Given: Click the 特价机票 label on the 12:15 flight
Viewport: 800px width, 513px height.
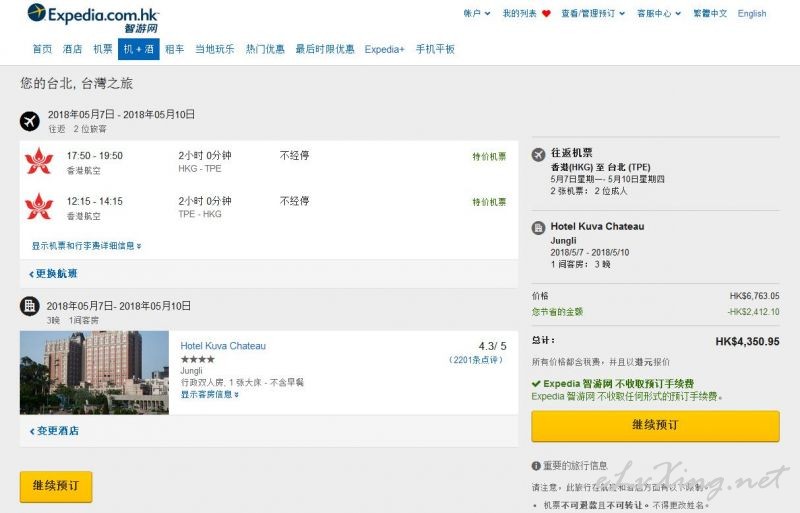Looking at the screenshot, I should (489, 202).
